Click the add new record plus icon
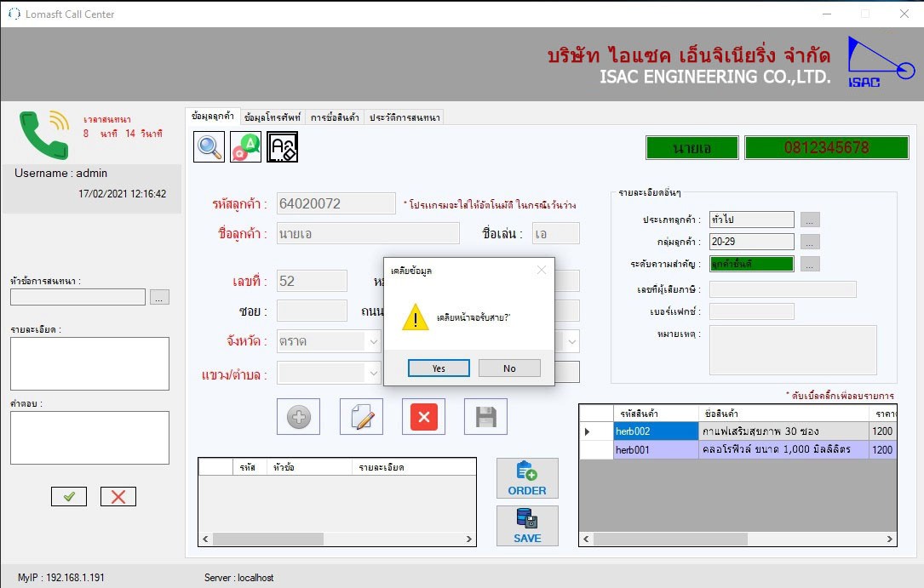 [x=298, y=417]
